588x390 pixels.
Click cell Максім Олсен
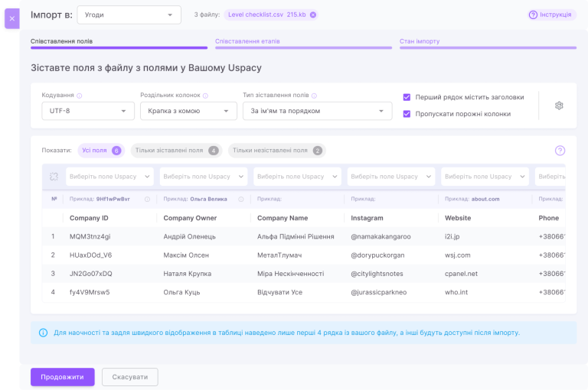coord(186,255)
